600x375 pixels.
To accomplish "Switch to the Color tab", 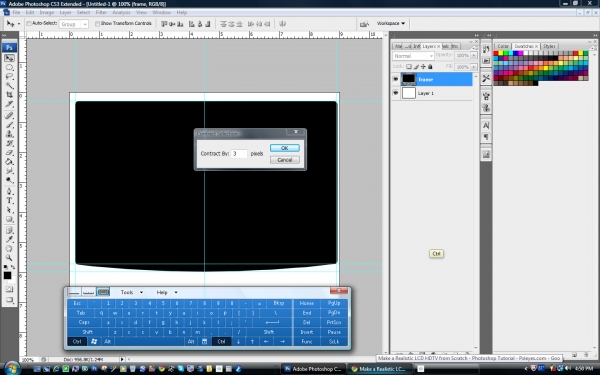I will point(502,46).
